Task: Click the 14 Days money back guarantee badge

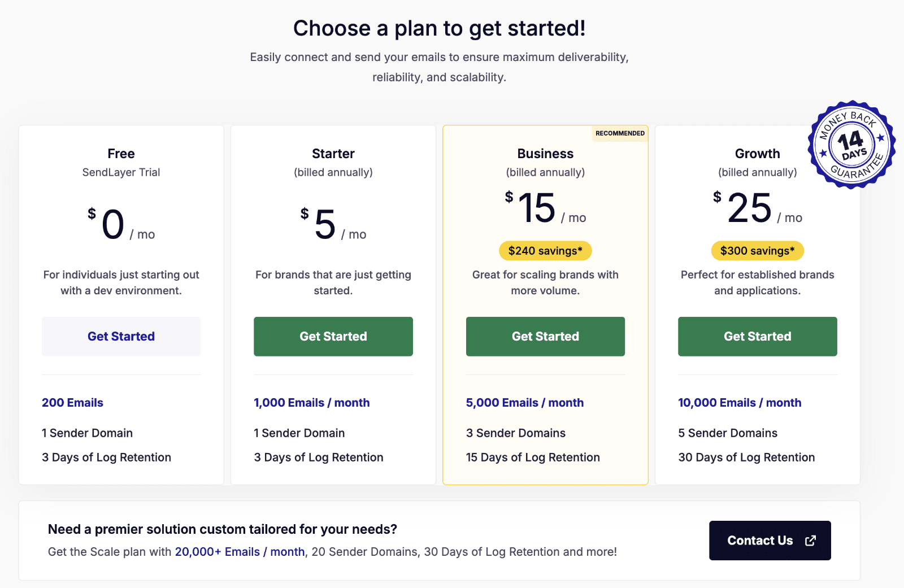Action: click(851, 145)
